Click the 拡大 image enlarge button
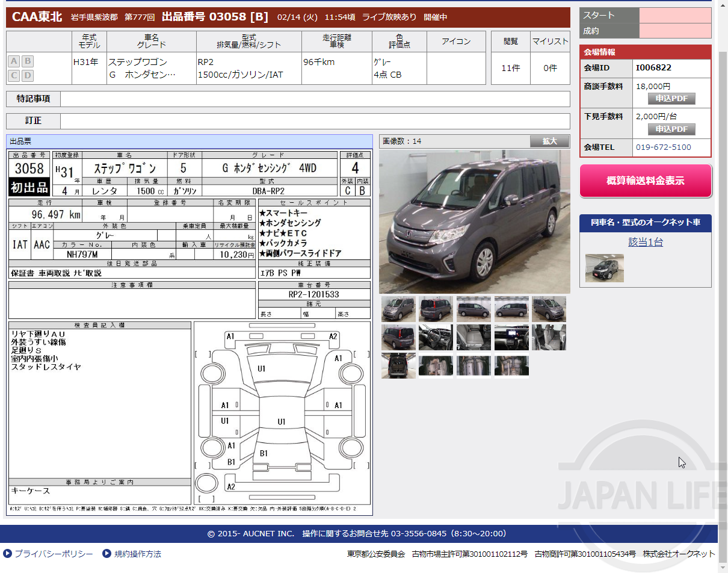 (548, 141)
